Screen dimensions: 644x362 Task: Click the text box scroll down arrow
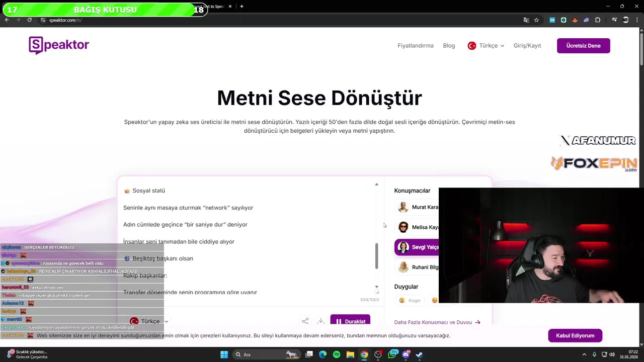(376, 287)
